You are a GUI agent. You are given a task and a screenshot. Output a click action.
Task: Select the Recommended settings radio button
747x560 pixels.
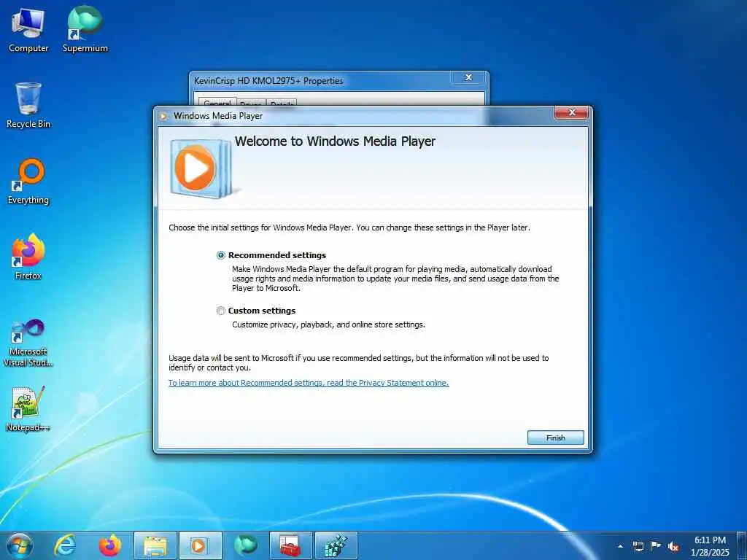220,255
